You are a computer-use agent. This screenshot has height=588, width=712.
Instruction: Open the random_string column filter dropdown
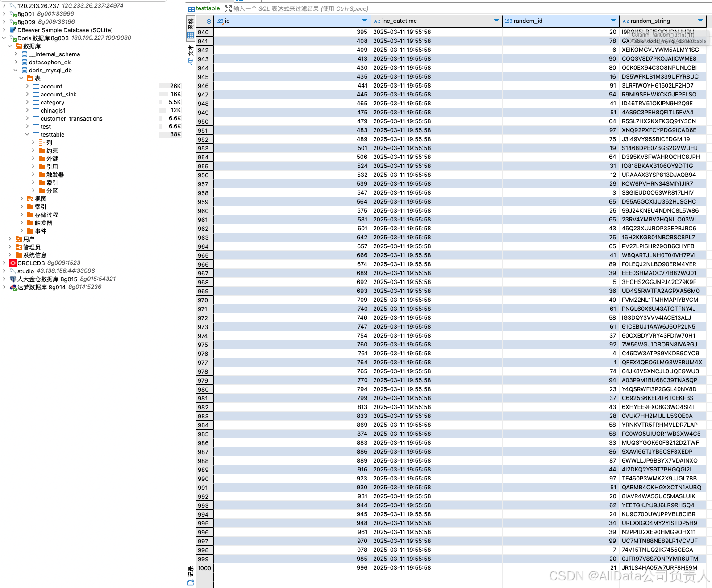700,21
